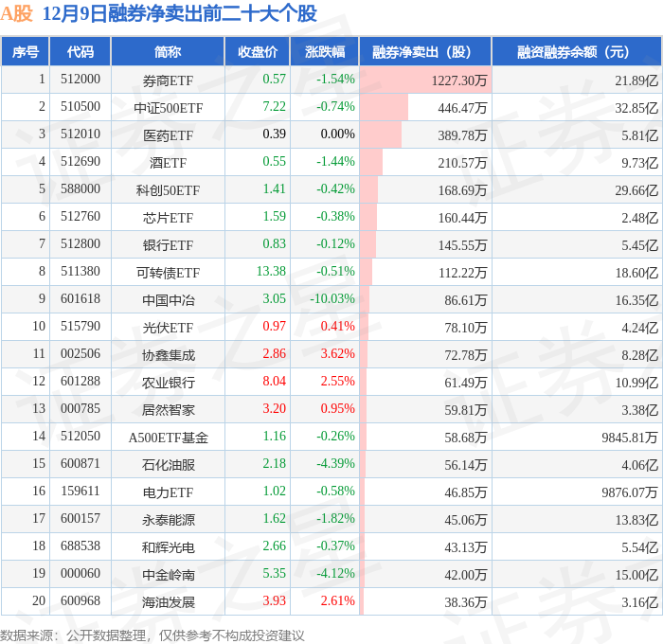Select stock code 000785

coord(81,409)
